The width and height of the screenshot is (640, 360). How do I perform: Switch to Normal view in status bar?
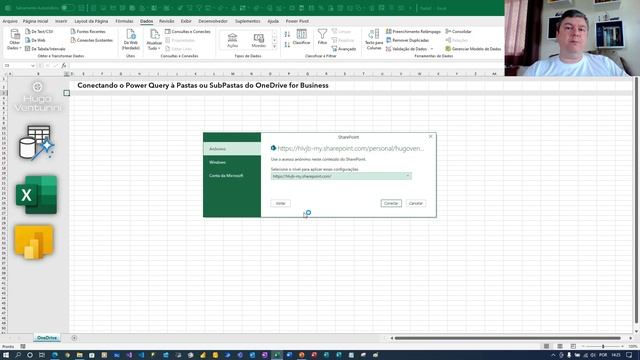[547, 346]
